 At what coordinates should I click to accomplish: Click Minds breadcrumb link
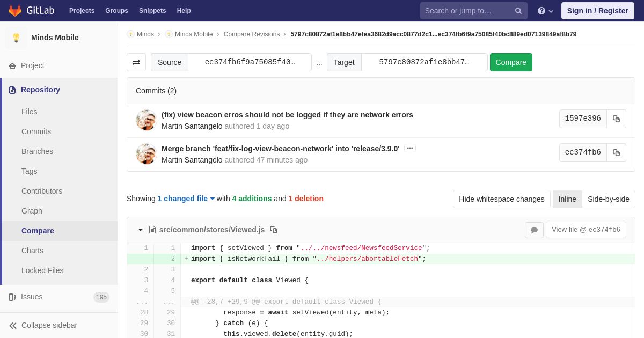point(145,34)
